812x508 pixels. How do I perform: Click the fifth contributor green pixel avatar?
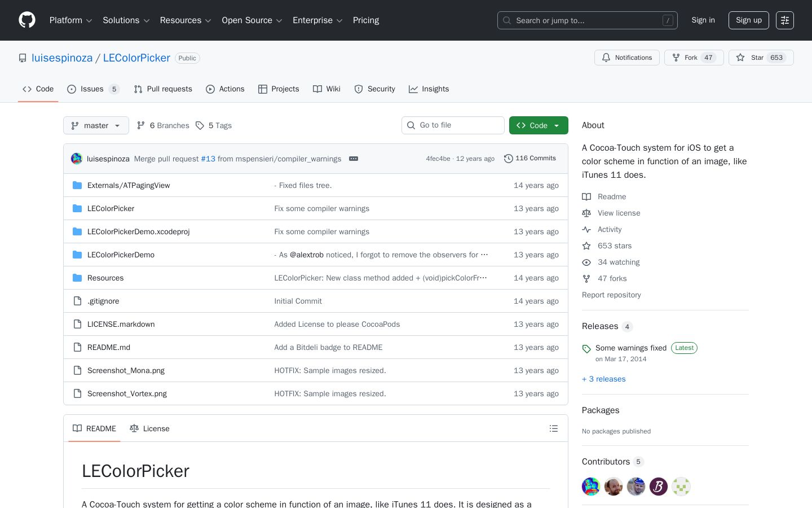(x=681, y=487)
